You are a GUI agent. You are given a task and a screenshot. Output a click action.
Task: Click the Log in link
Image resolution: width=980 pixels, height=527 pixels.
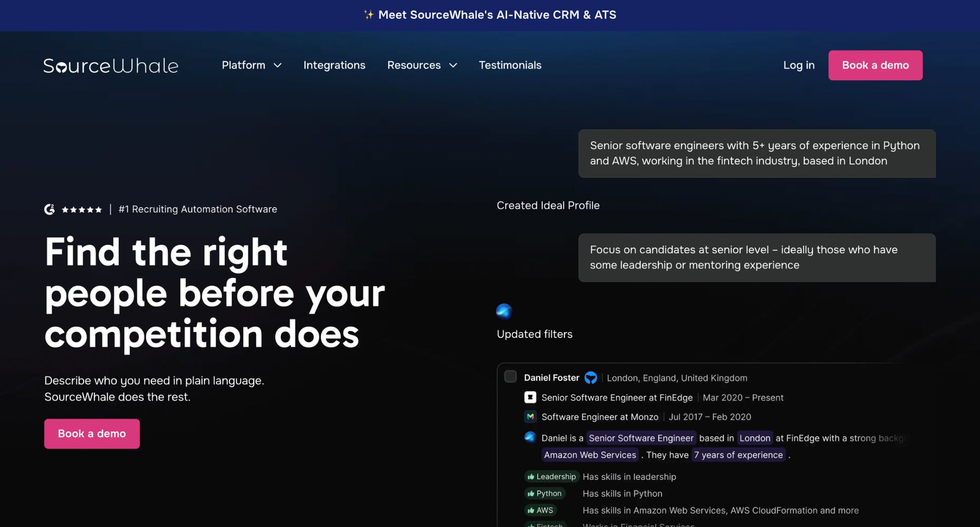tap(799, 65)
